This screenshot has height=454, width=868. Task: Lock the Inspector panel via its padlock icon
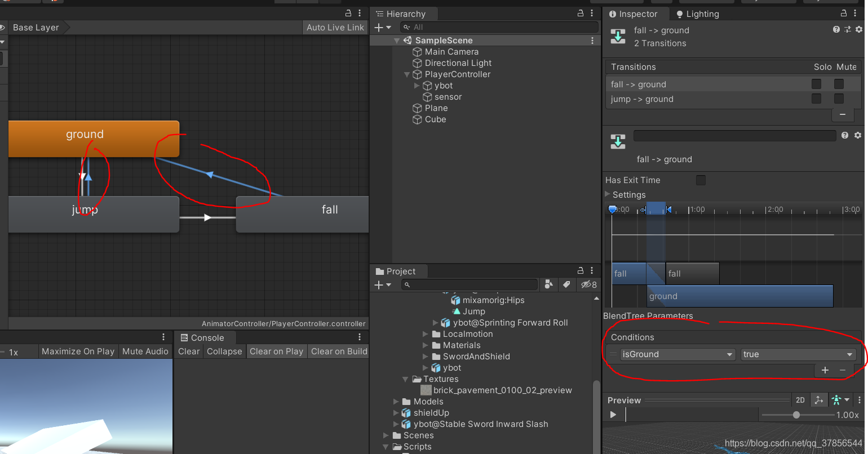coord(844,13)
